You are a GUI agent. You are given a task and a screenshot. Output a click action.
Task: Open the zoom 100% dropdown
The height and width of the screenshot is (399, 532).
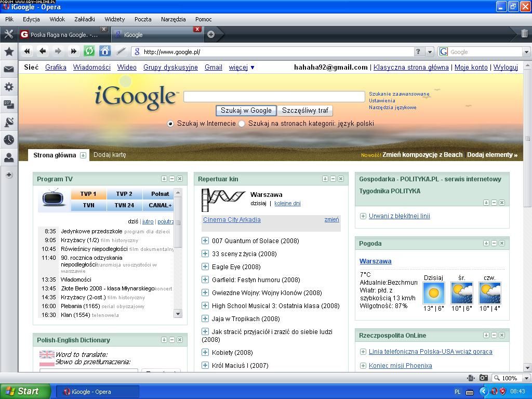527,378
